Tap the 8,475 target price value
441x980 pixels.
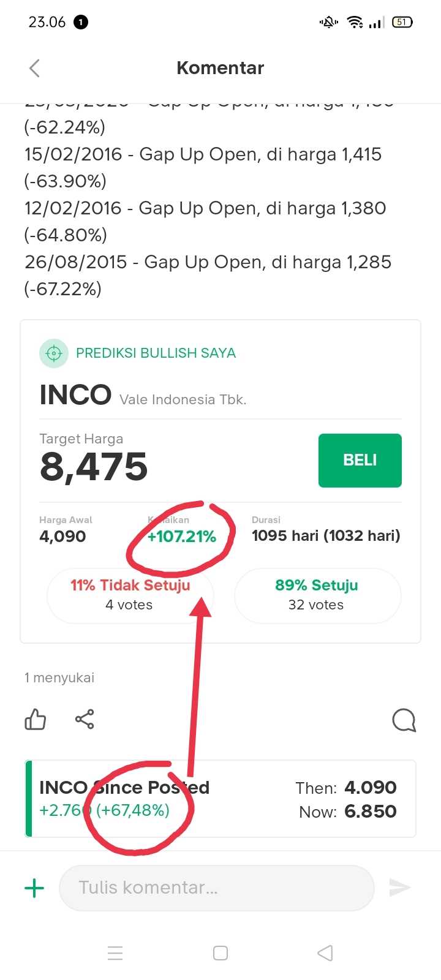click(x=94, y=467)
